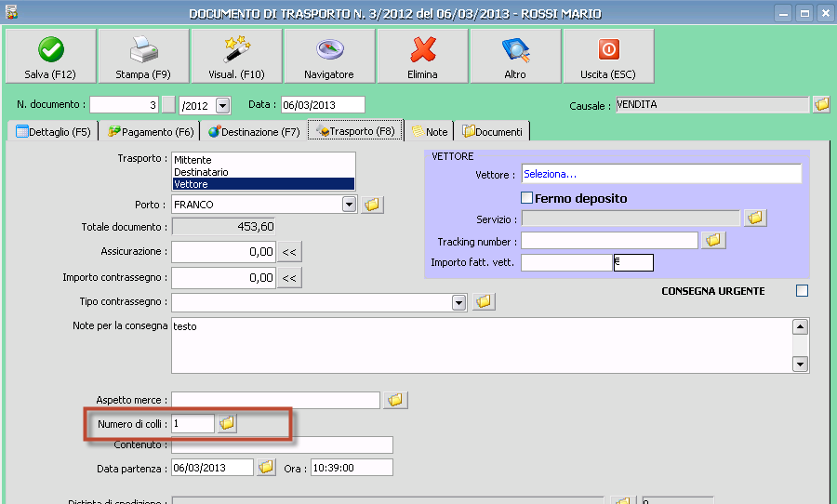837x504 pixels.
Task: Expand document year /2012 dropdown
Action: (222, 105)
